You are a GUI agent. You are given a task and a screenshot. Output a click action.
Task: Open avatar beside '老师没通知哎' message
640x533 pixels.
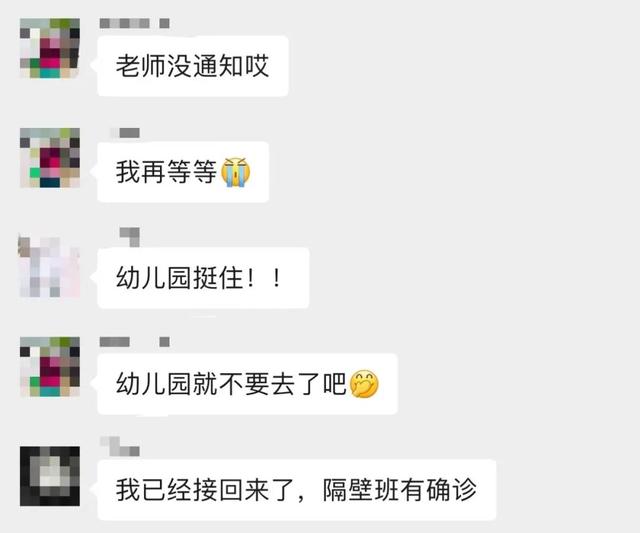(x=50, y=48)
